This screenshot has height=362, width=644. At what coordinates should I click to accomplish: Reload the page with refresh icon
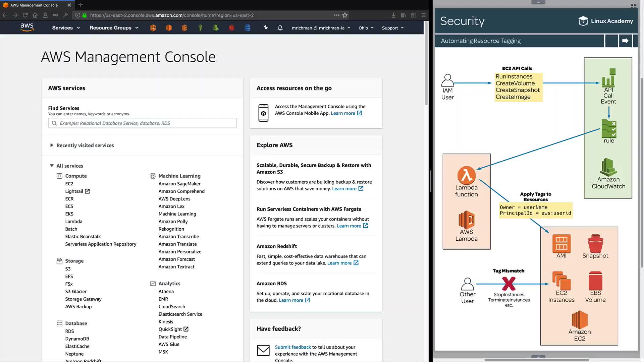pos(25,15)
